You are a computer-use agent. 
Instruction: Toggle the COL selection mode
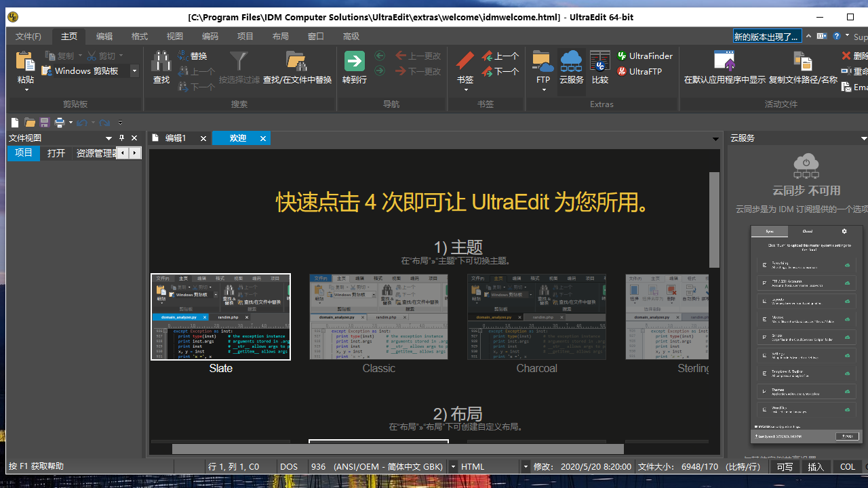[x=847, y=467]
